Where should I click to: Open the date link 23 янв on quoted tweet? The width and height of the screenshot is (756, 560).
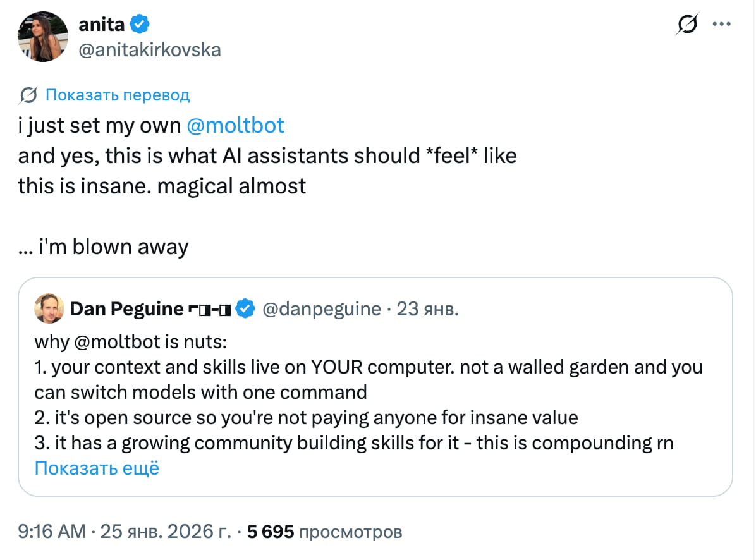pos(428,309)
